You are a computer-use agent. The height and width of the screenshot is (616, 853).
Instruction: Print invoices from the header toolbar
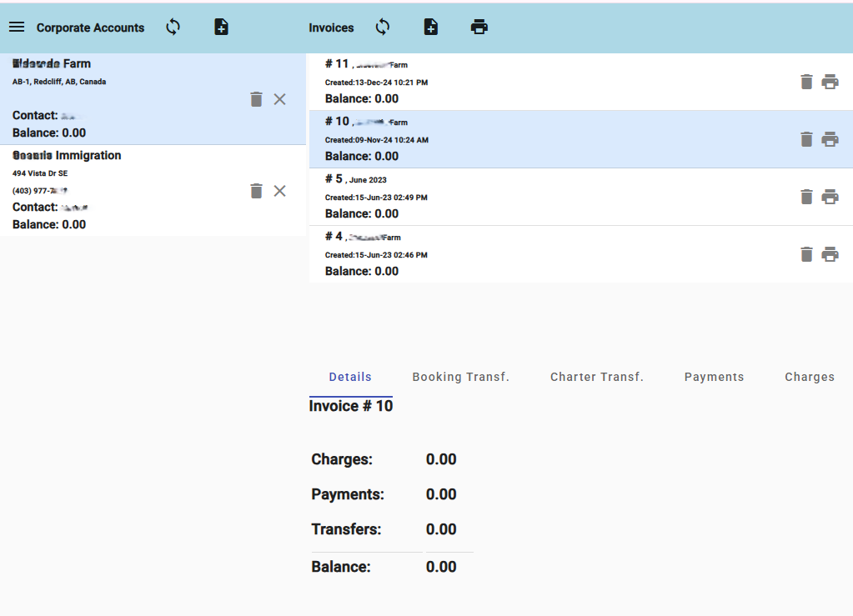[x=479, y=28]
